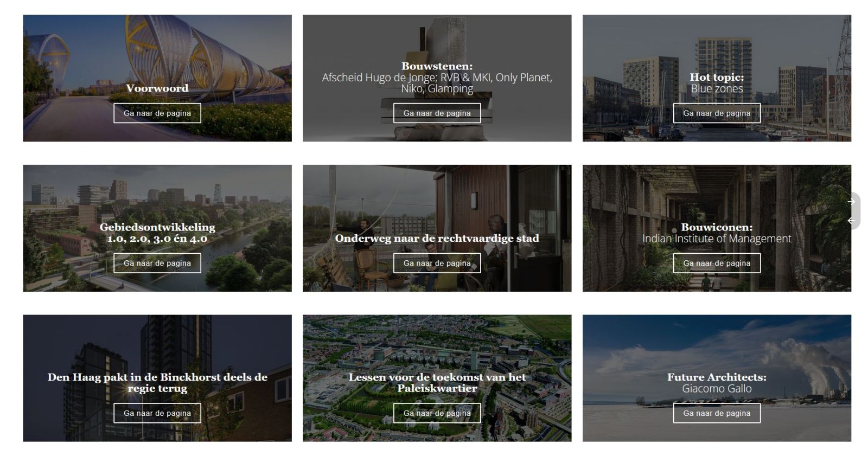Select the Future Architects heading text
The height and width of the screenshot is (456, 868).
(717, 377)
